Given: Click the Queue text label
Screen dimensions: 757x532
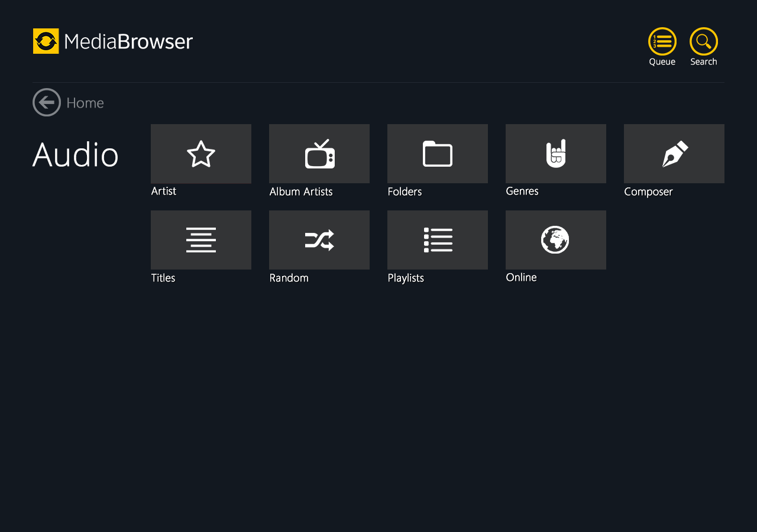Looking at the screenshot, I should 662,62.
